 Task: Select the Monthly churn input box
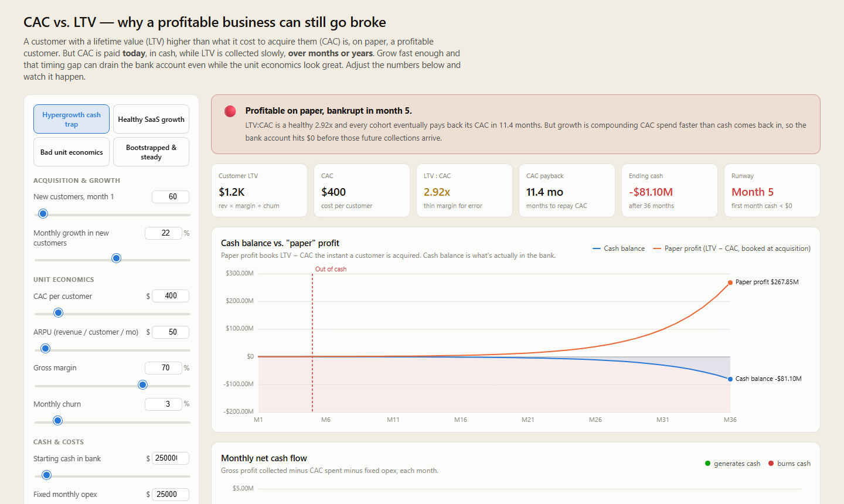click(164, 404)
